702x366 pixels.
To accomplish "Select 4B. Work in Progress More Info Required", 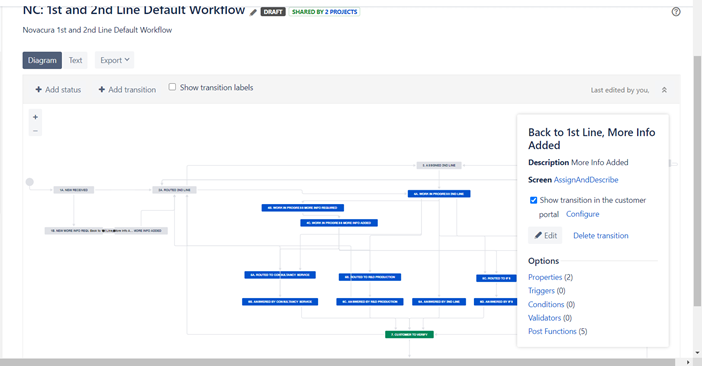I will point(303,208).
